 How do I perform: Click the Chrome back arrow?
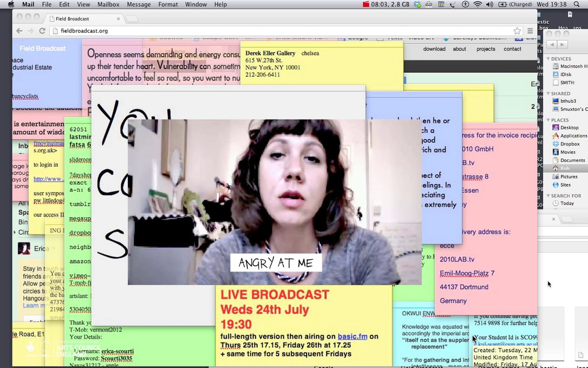click(19, 31)
